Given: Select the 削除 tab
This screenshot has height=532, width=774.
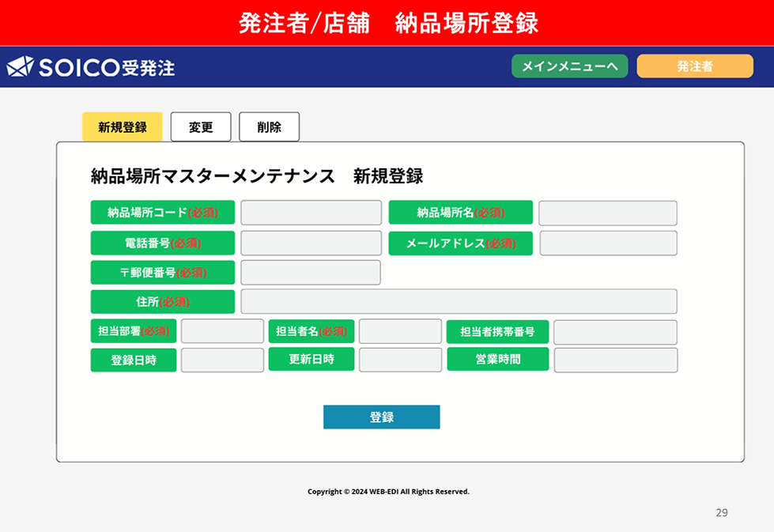Looking at the screenshot, I should pyautogui.click(x=269, y=126).
